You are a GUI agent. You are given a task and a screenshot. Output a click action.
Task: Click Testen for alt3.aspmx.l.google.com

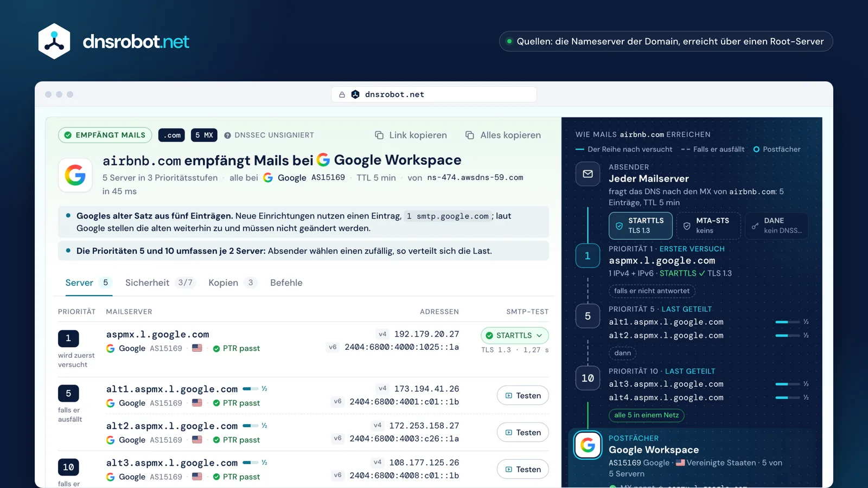522,470
